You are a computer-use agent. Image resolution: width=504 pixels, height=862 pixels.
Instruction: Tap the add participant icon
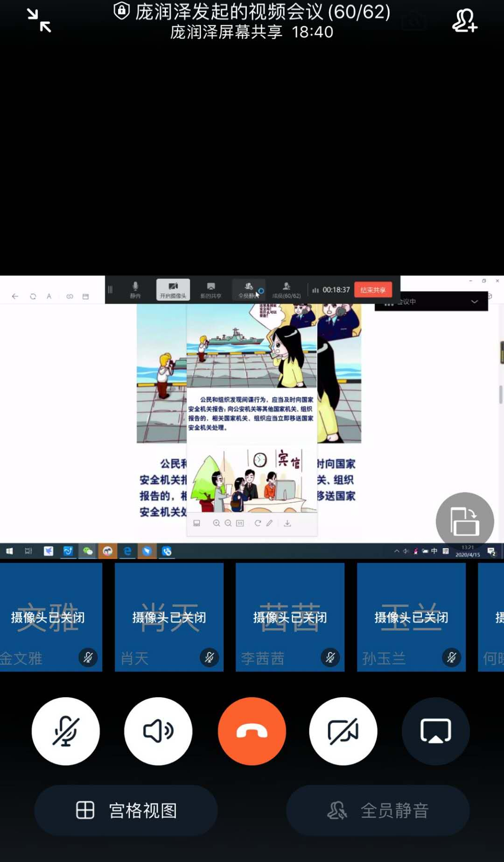464,21
